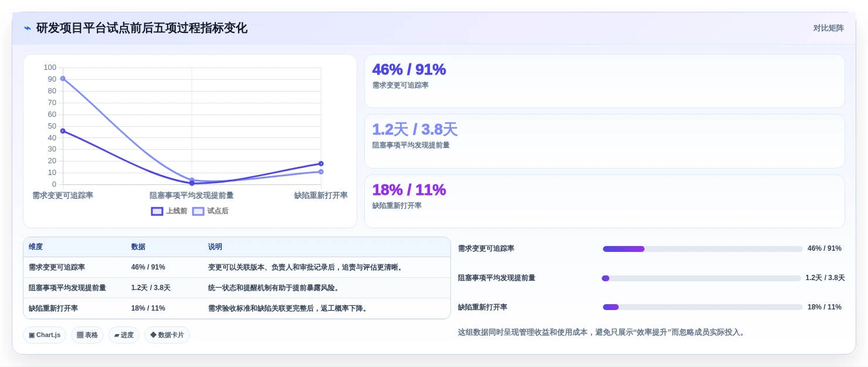Click the 试点后 data point at 91
This screenshot has height=367, width=868.
(63, 79)
